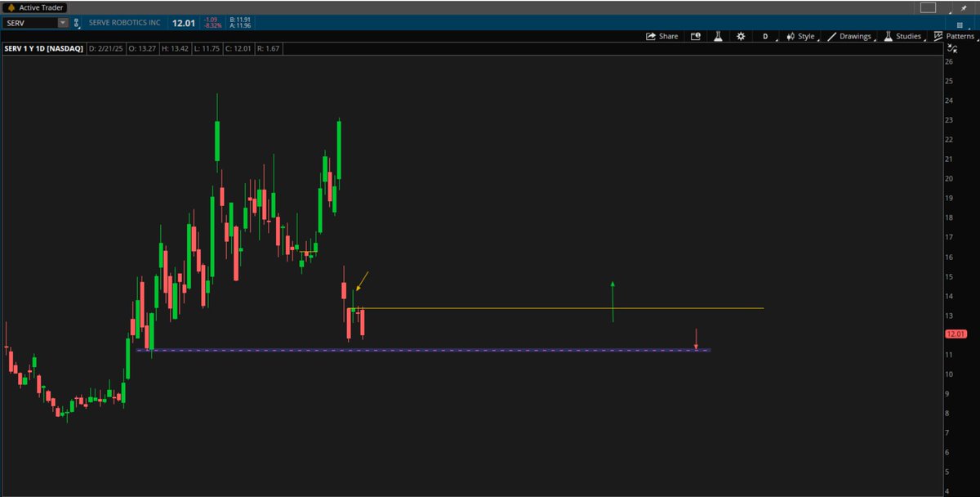Open chart settings gear
This screenshot has width=980, height=497.
741,36
